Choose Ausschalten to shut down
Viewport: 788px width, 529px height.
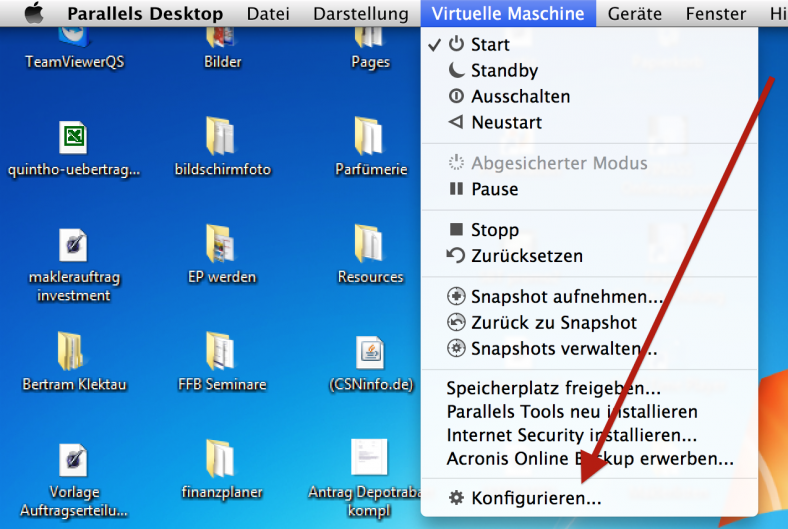click(589, 96)
